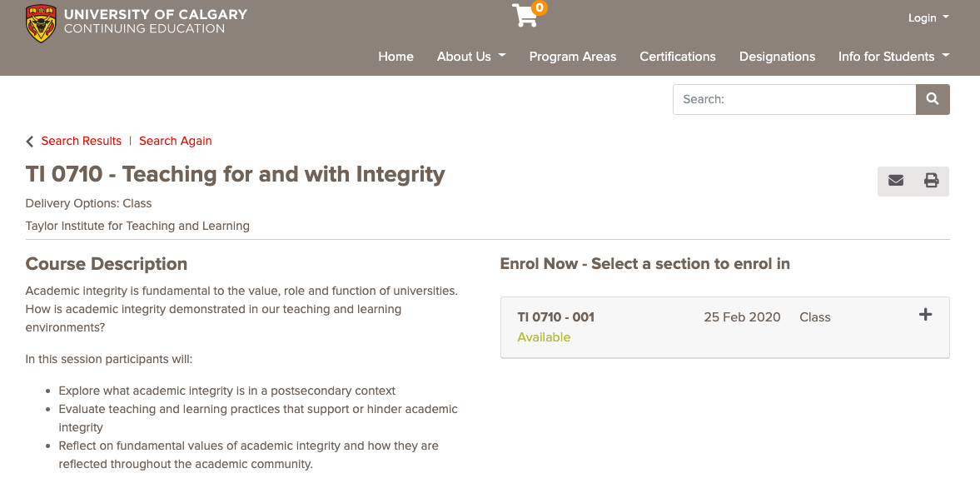980x503 pixels.
Task: Click the University of Calgary crest logo
Action: point(41,22)
